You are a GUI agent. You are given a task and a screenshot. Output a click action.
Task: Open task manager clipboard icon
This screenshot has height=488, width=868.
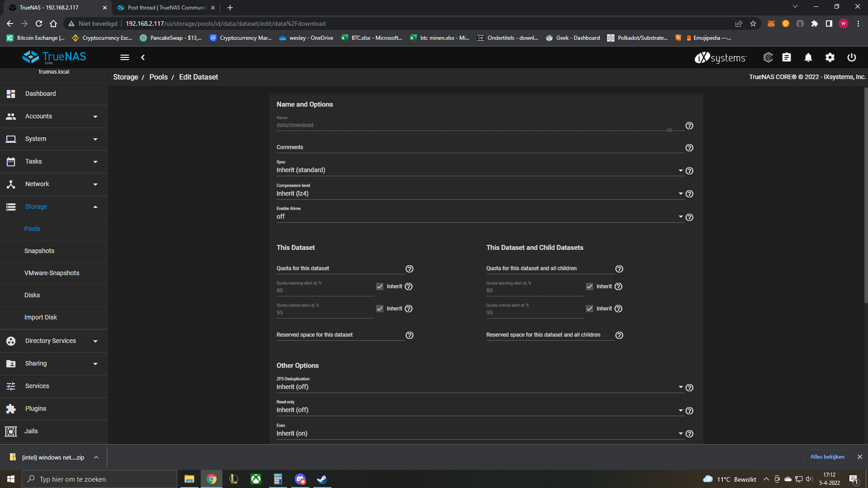click(787, 57)
